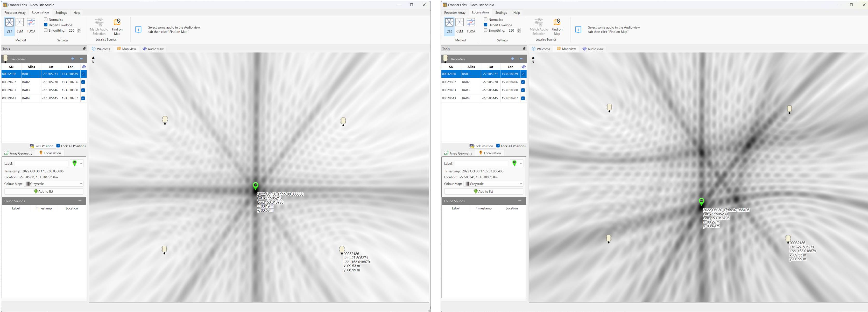The height and width of the screenshot is (312, 868).
Task: Click Lock Position in right window
Action: tap(482, 146)
